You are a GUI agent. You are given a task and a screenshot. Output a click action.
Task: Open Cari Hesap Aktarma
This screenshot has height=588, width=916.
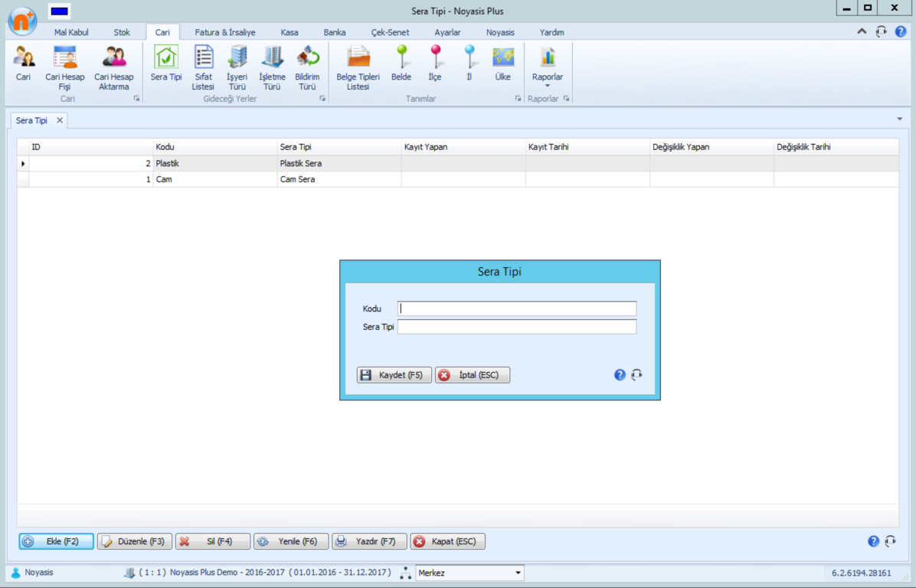point(114,67)
